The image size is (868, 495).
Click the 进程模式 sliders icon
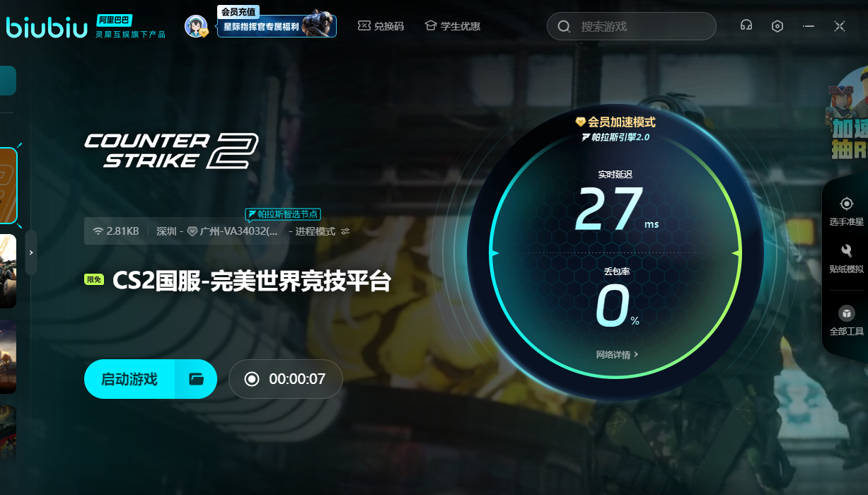click(x=345, y=231)
